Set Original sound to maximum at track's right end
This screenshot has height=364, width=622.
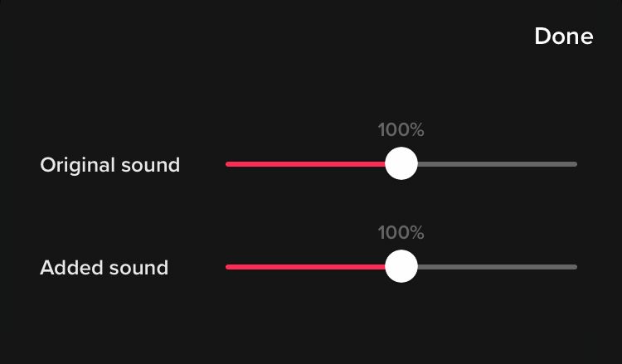click(575, 164)
